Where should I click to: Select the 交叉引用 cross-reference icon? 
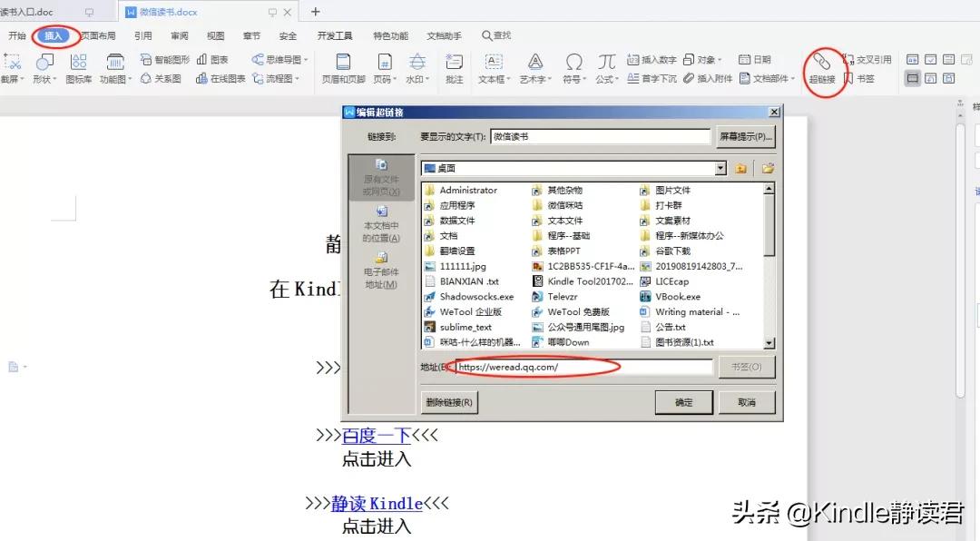click(x=871, y=58)
